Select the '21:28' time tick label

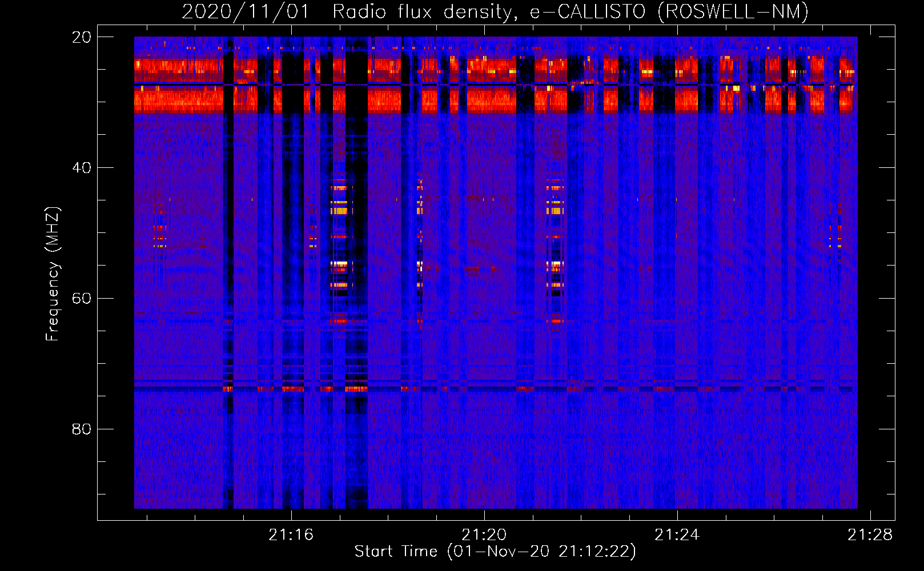870,534
